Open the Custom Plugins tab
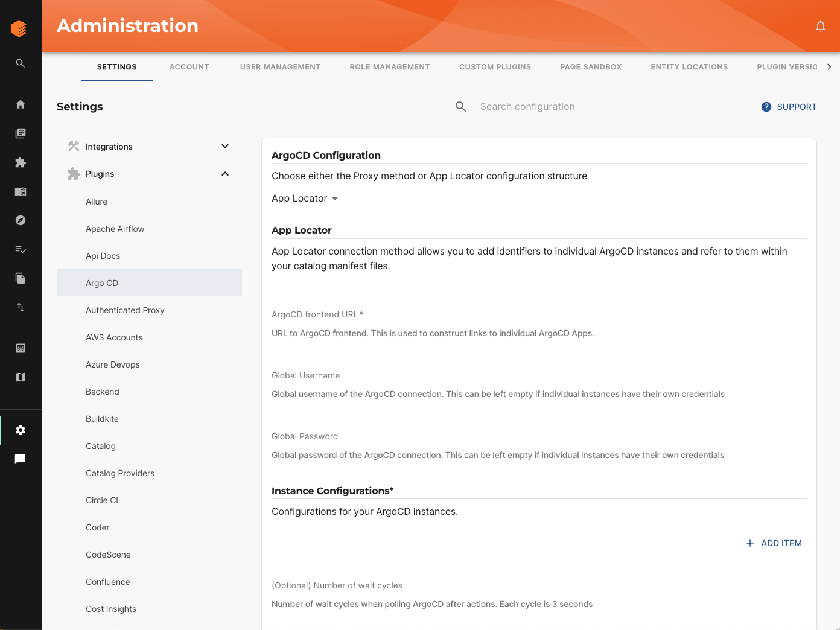This screenshot has width=840, height=630. [x=495, y=67]
